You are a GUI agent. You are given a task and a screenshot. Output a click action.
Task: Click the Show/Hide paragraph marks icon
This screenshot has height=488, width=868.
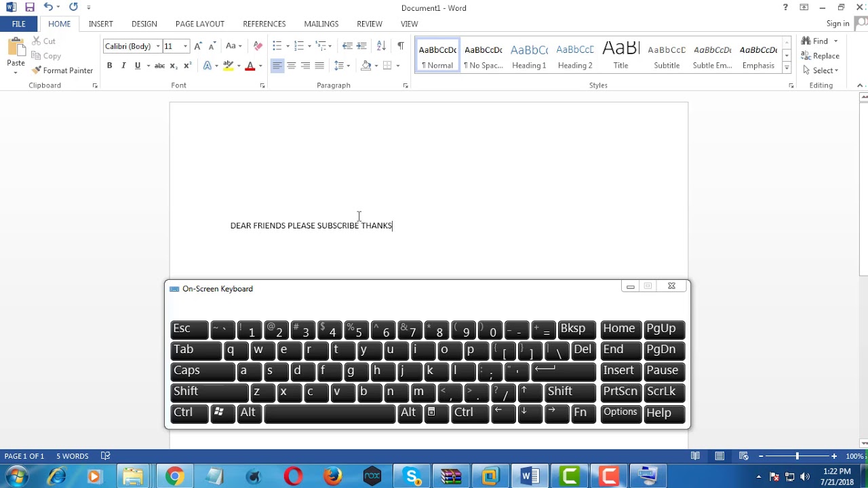(x=400, y=46)
